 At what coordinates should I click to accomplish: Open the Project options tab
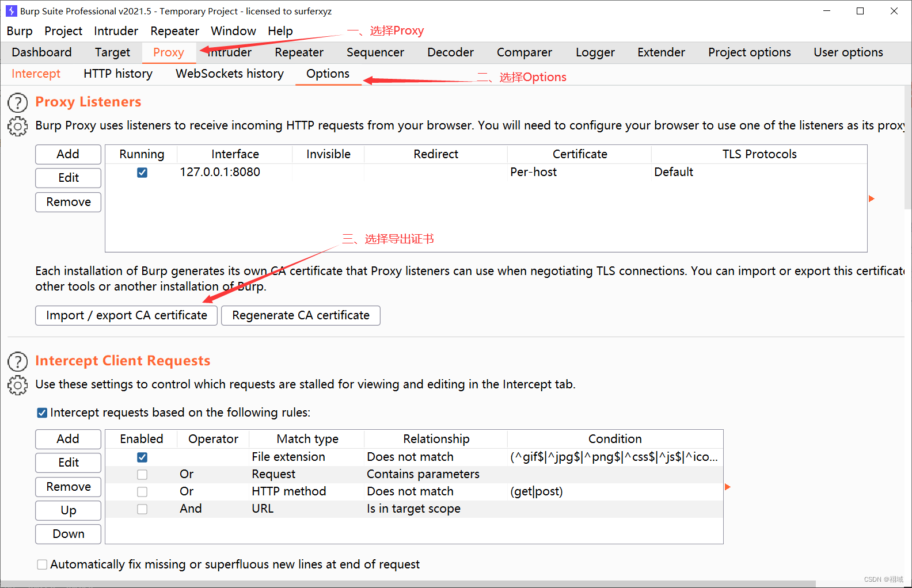pos(750,52)
